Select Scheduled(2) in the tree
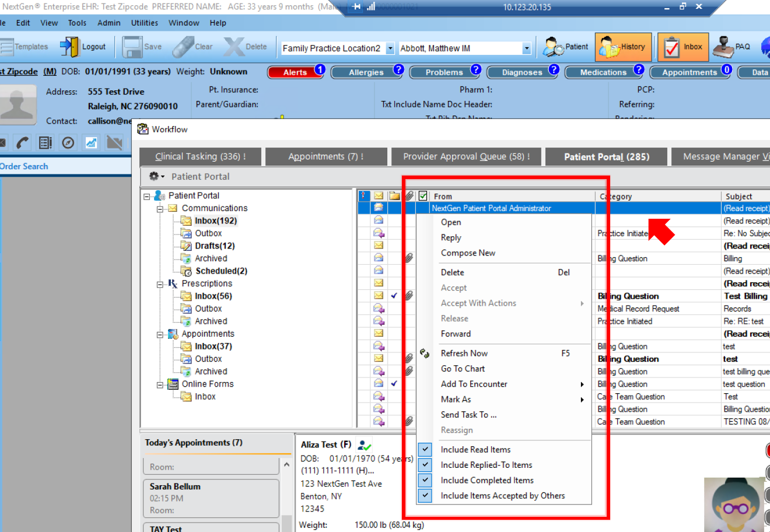This screenshot has height=532, width=770. [x=221, y=271]
